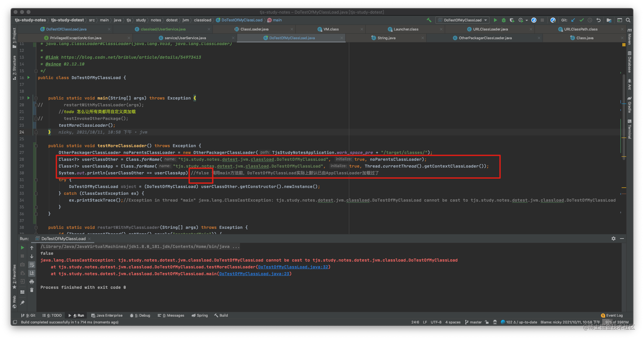The image size is (644, 339).
Task: Open the Favorites tool window
Action: click(x=14, y=276)
